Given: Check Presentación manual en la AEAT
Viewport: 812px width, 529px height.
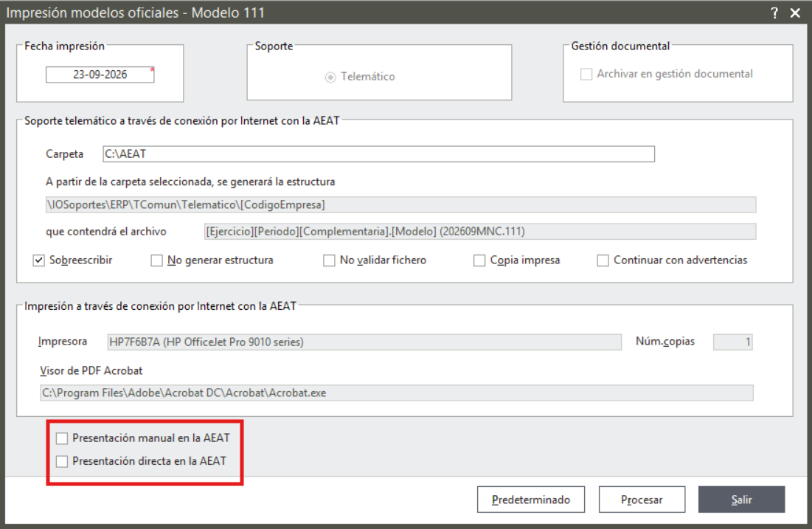Looking at the screenshot, I should tap(62, 438).
